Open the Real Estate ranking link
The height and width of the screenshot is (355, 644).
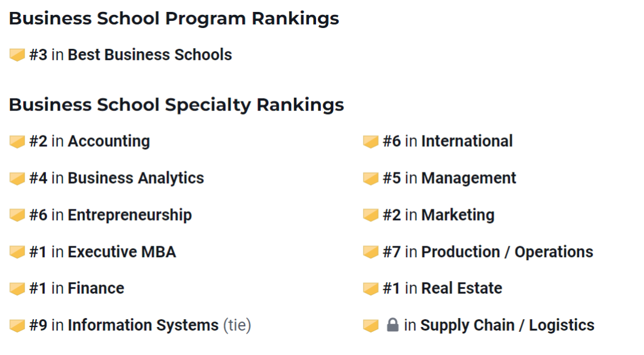pyautogui.click(x=462, y=288)
